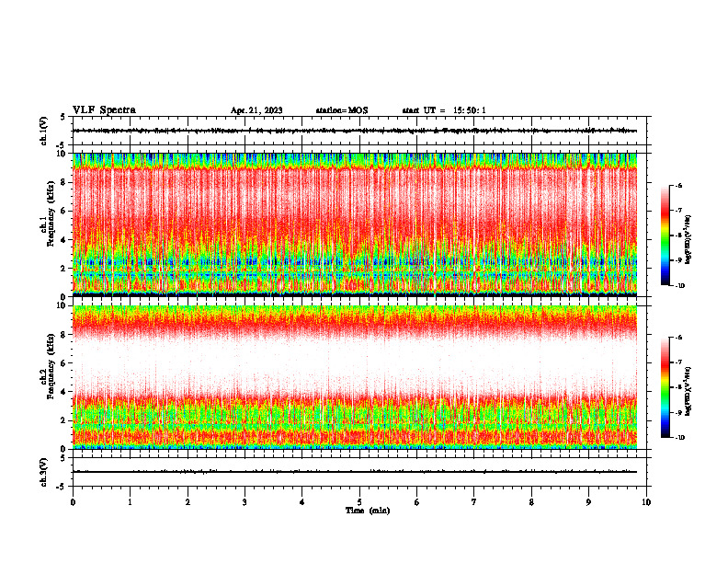The height and width of the screenshot is (563, 728).
Task: Click the "8" kHz tick on ch.1 axis
Action: click(x=64, y=182)
